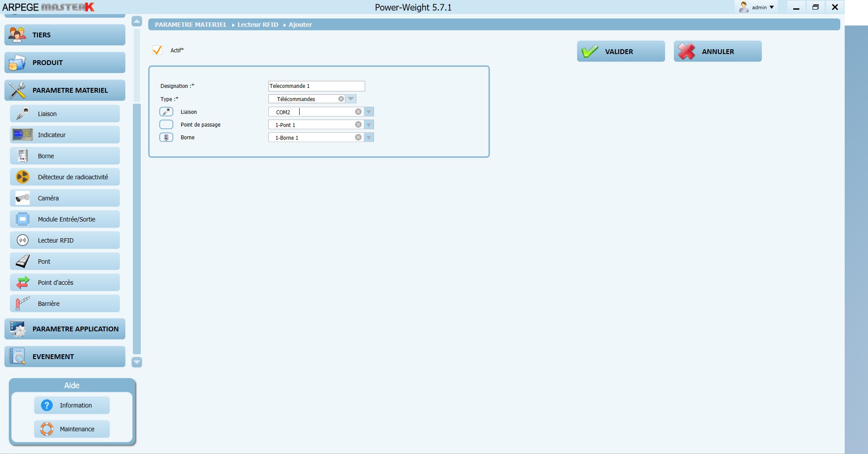This screenshot has width=868, height=454.
Task: Open the Détecteur de radioactivité icon
Action: click(x=22, y=177)
